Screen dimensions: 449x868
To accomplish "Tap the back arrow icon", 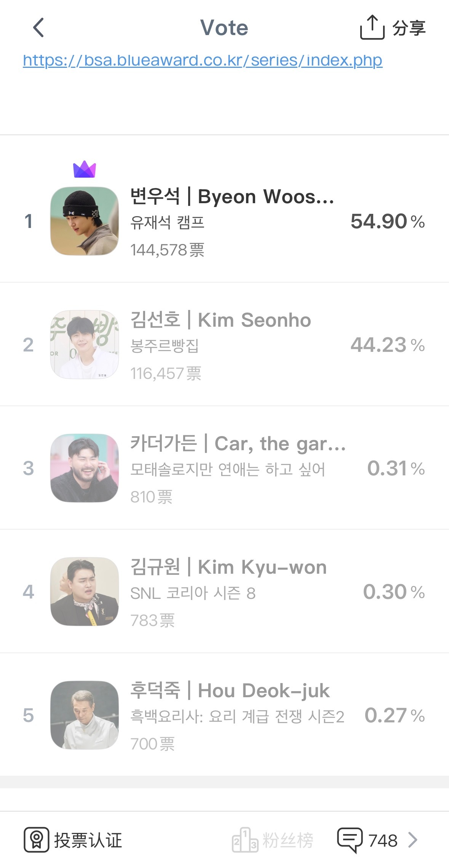I will (38, 27).
